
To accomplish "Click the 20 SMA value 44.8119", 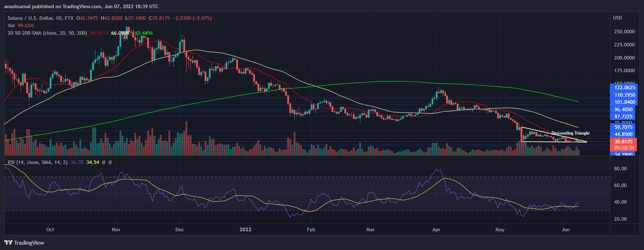I will [x=99, y=33].
